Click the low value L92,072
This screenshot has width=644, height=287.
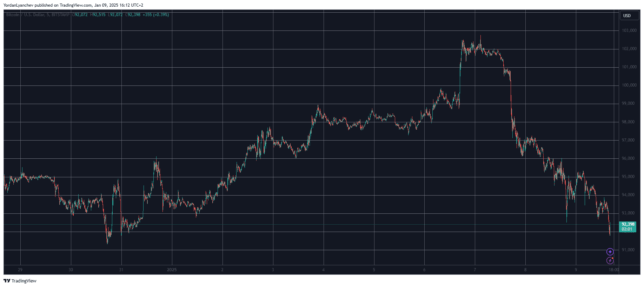[115, 15]
